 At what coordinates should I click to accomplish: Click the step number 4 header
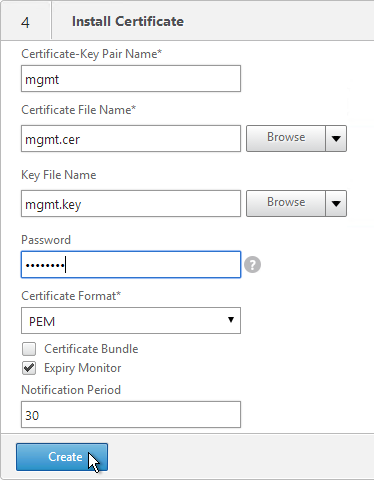pos(25,22)
